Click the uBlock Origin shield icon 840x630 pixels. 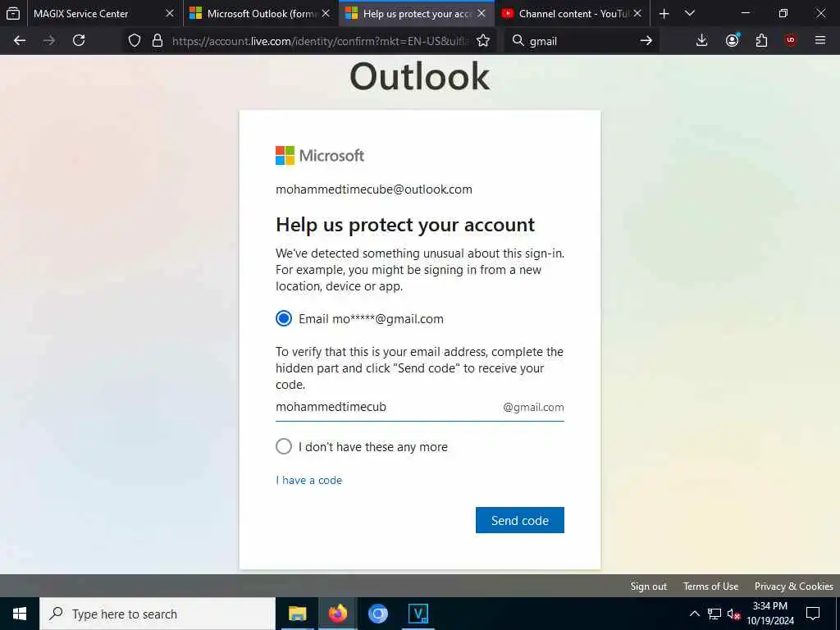tap(791, 40)
